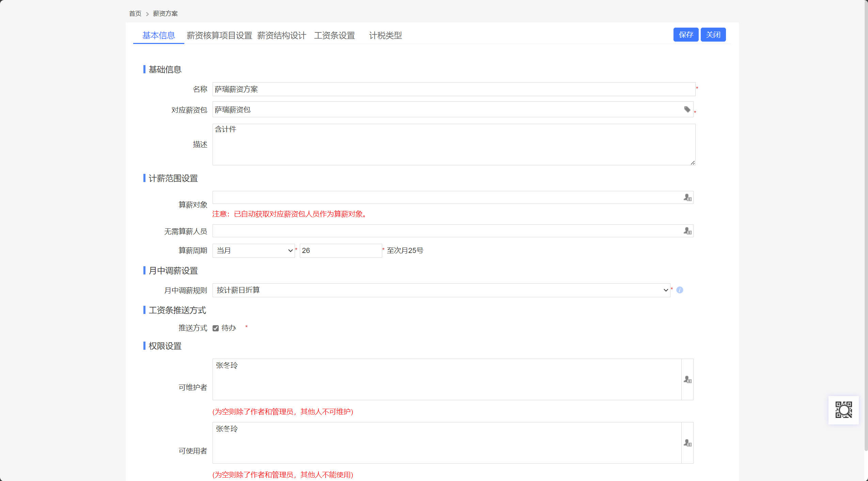
Task: Switch to 薪资核算项目设置 tab
Action: tap(219, 35)
